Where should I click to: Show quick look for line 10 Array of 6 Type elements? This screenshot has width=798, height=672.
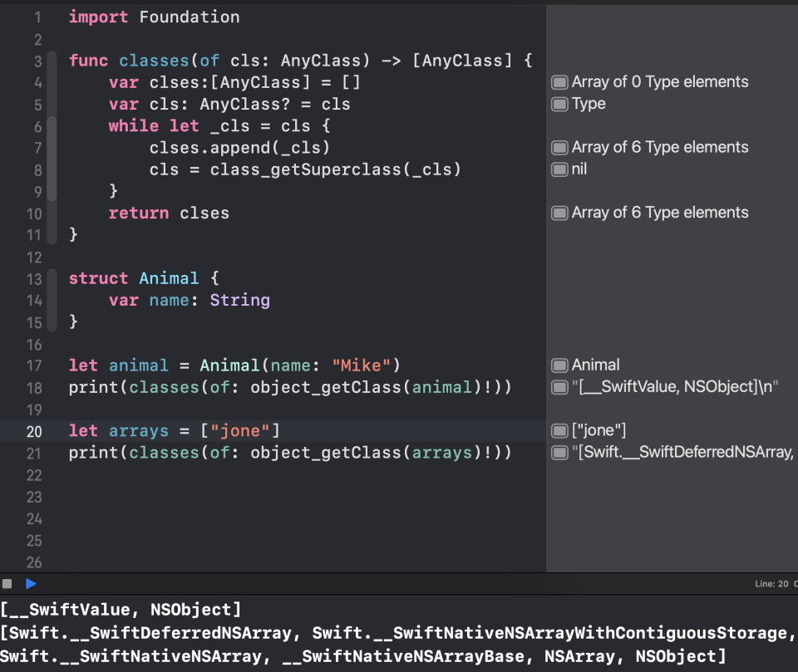click(559, 213)
